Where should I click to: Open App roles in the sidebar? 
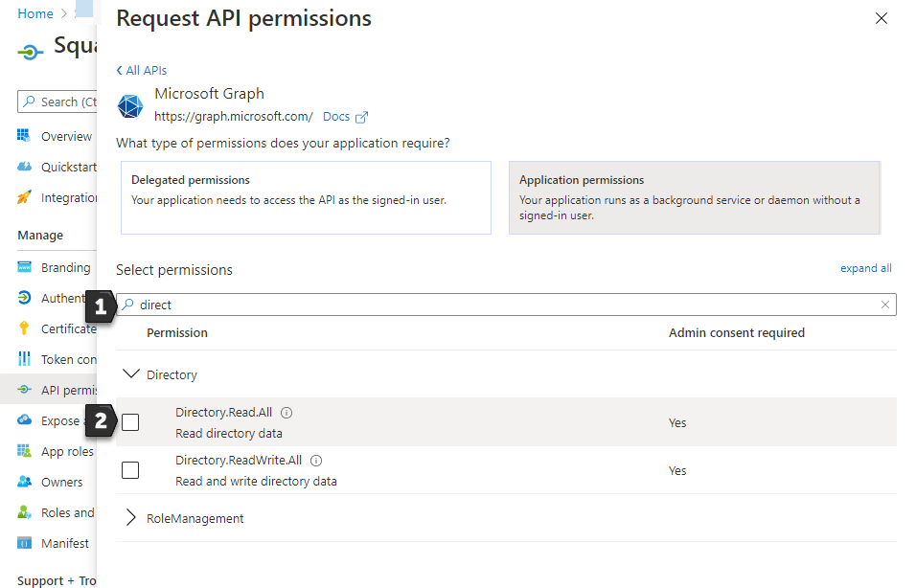[67, 451]
